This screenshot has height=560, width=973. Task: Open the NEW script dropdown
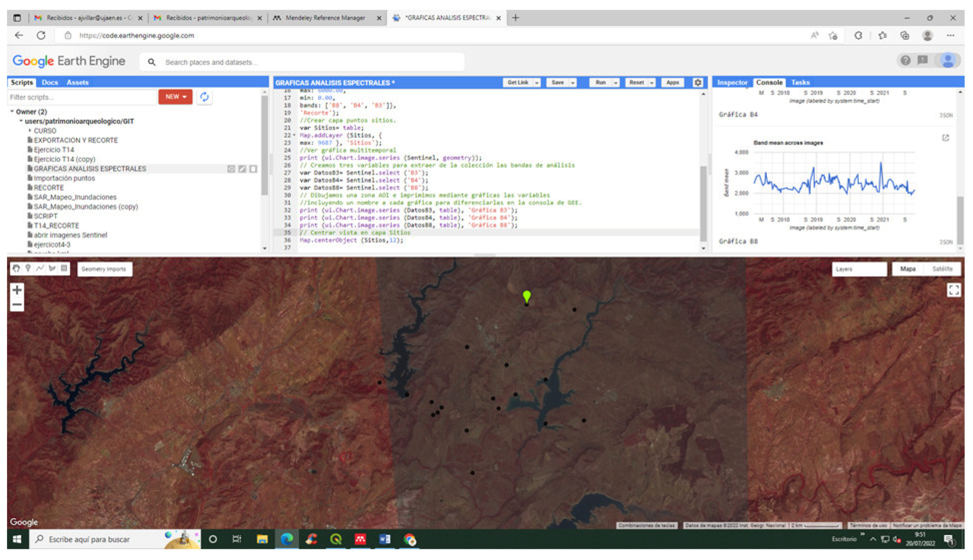tap(175, 97)
